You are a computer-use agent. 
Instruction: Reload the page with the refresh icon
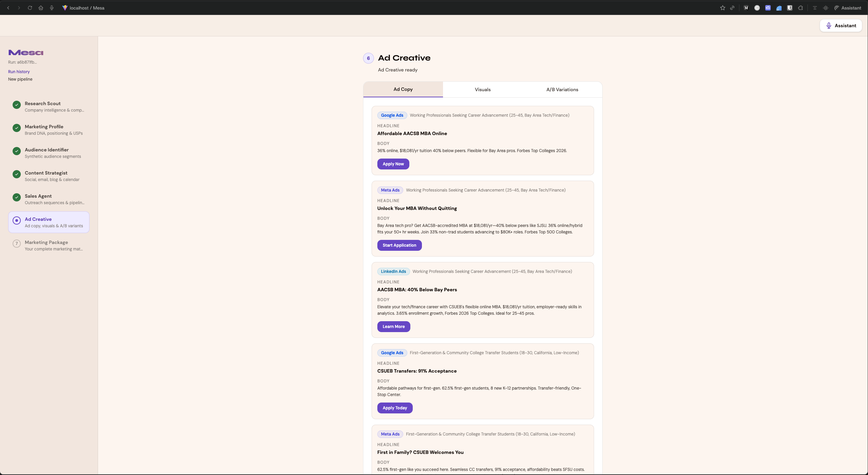point(30,8)
